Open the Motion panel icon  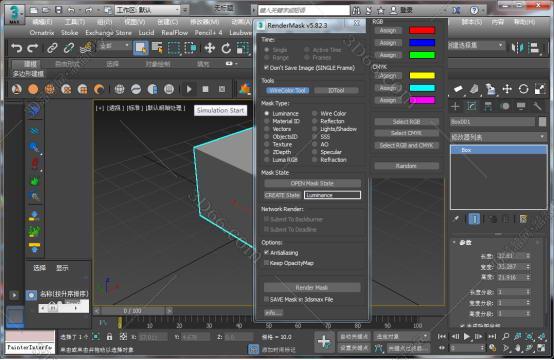point(505,106)
